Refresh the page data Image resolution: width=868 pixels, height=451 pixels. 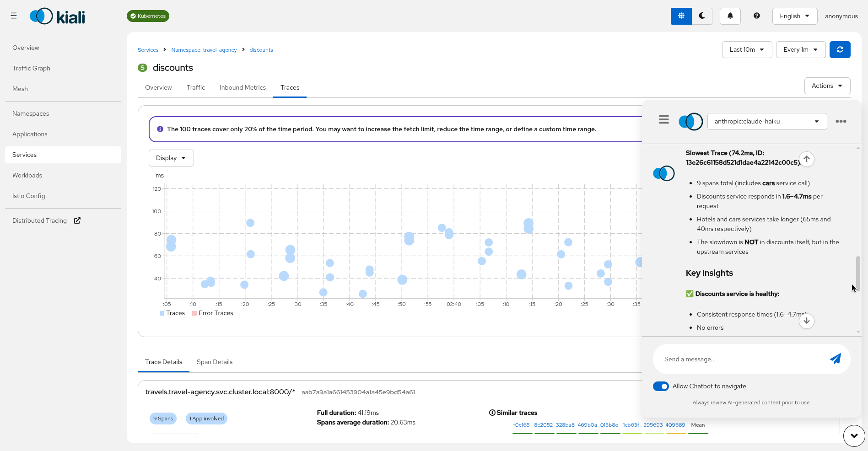[840, 49]
